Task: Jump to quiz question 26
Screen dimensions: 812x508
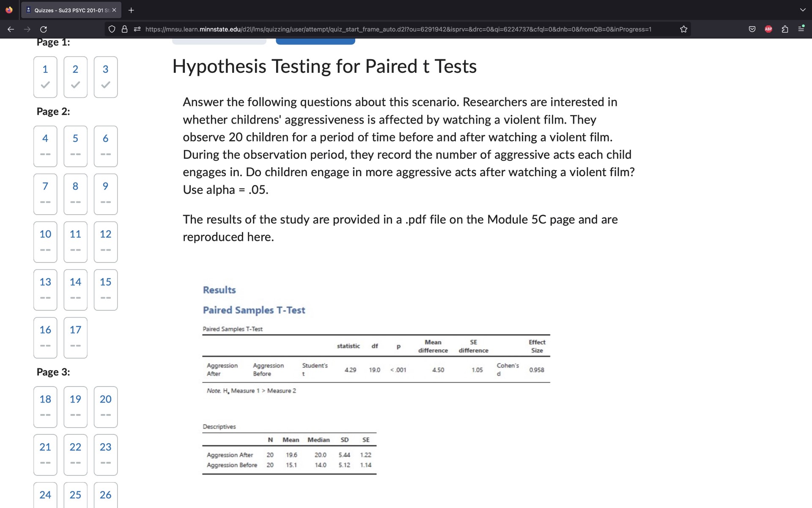Action: pos(105,494)
